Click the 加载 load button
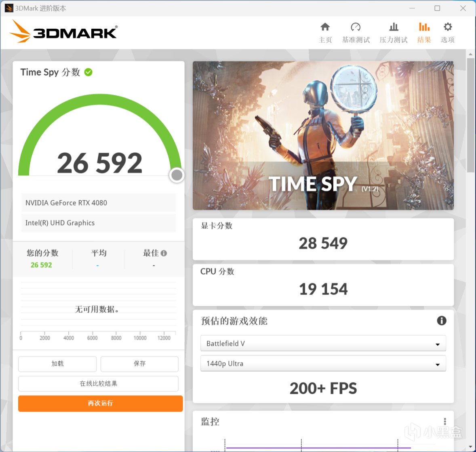The height and width of the screenshot is (452, 476). pyautogui.click(x=57, y=364)
